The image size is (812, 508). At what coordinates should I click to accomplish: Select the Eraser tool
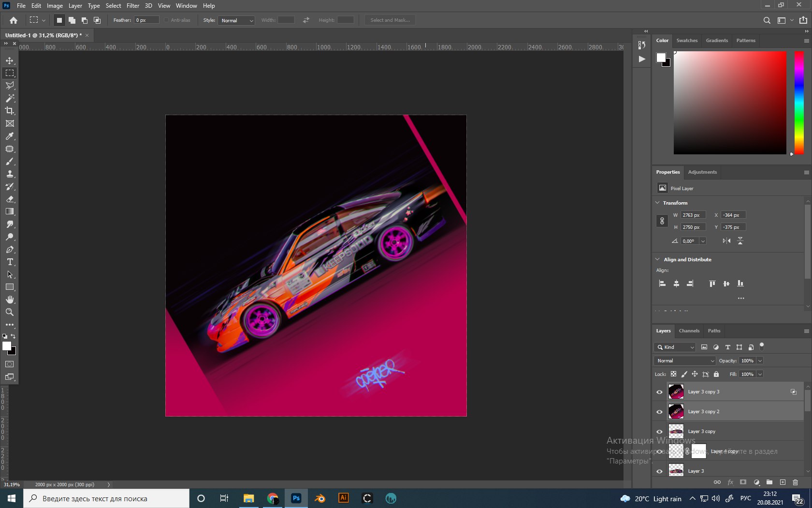point(10,199)
